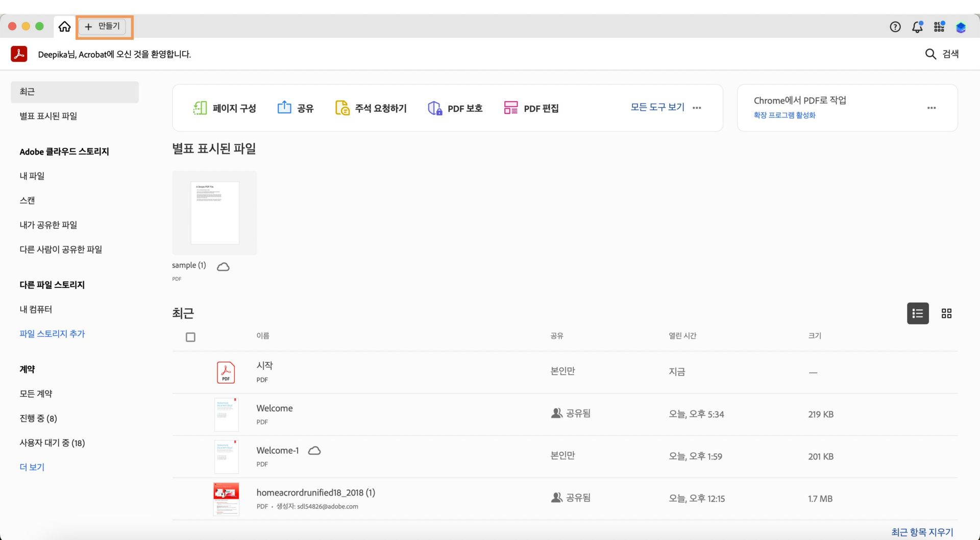
Task: Select 별표 표시된 파일 in sidebar
Action: coord(48,116)
